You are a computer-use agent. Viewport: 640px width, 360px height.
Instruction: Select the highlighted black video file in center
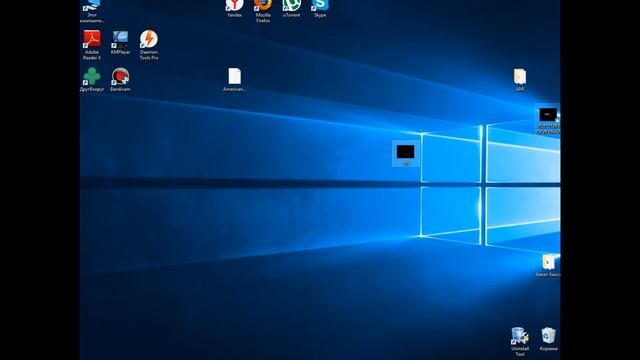(x=405, y=154)
